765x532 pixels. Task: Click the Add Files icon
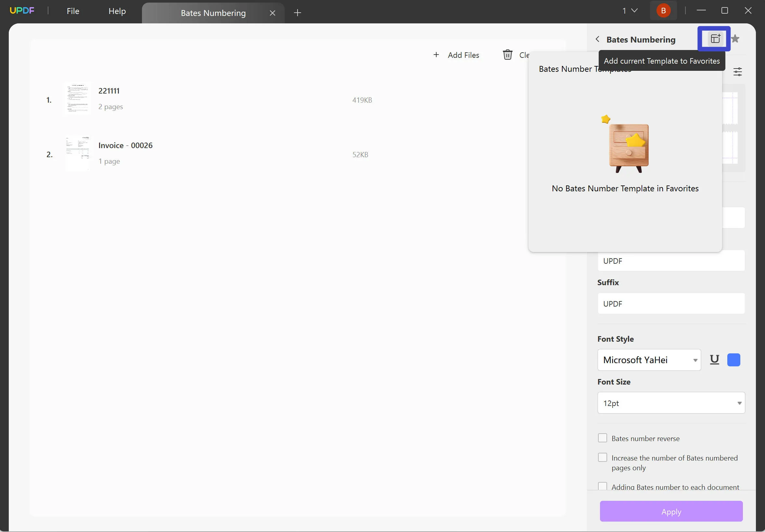click(x=436, y=55)
